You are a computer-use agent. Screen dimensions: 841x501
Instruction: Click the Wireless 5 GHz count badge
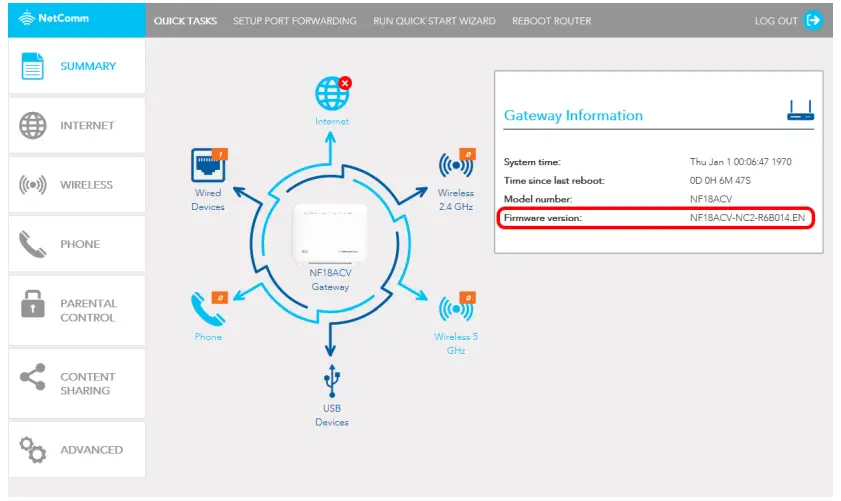[468, 298]
